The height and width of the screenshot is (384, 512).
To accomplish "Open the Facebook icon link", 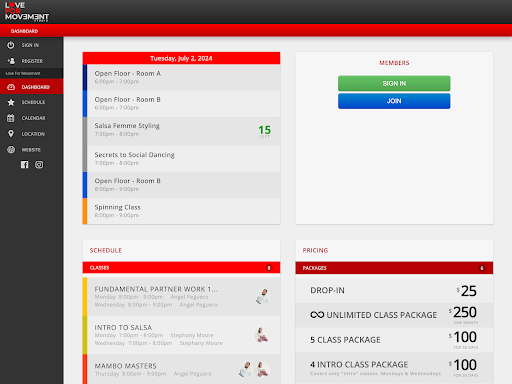I will (x=25, y=165).
